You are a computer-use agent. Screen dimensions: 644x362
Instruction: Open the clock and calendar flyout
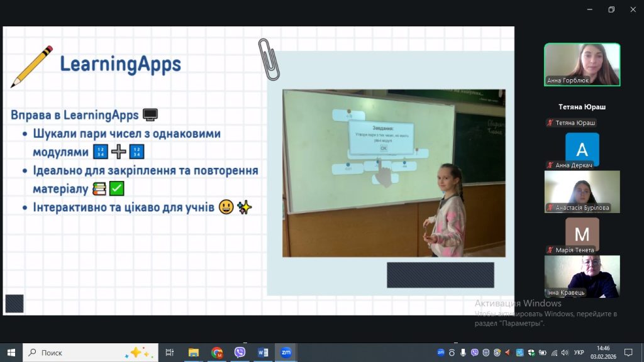pyautogui.click(x=602, y=353)
